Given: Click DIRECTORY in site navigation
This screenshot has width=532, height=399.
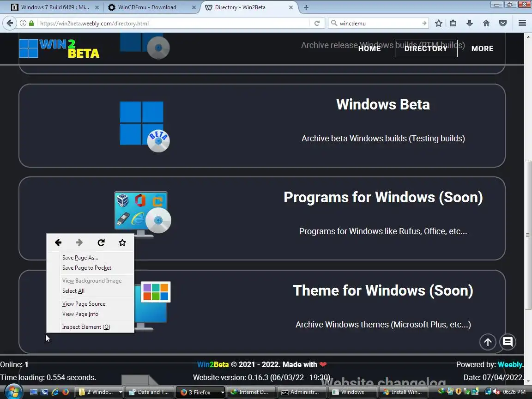Looking at the screenshot, I should pos(426,48).
